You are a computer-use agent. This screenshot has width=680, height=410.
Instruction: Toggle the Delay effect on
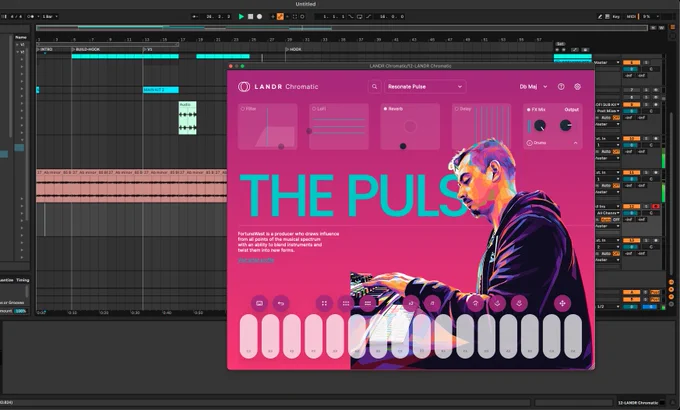pyautogui.click(x=456, y=109)
